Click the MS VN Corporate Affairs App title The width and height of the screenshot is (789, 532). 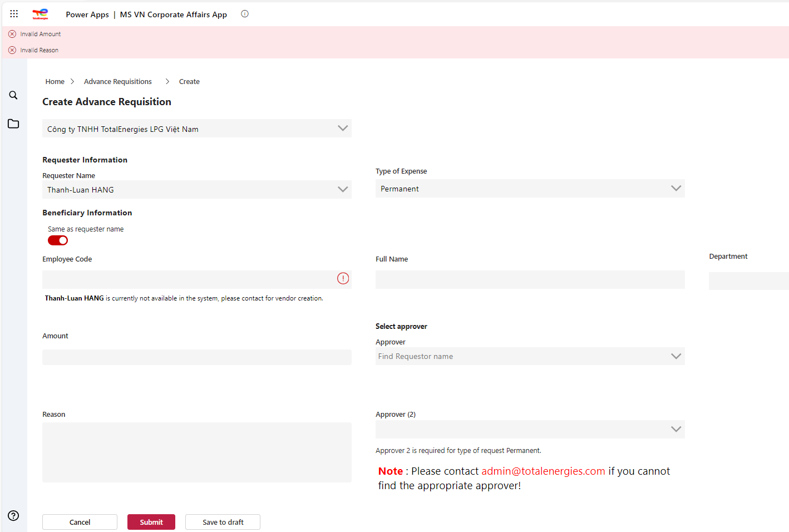(x=174, y=14)
